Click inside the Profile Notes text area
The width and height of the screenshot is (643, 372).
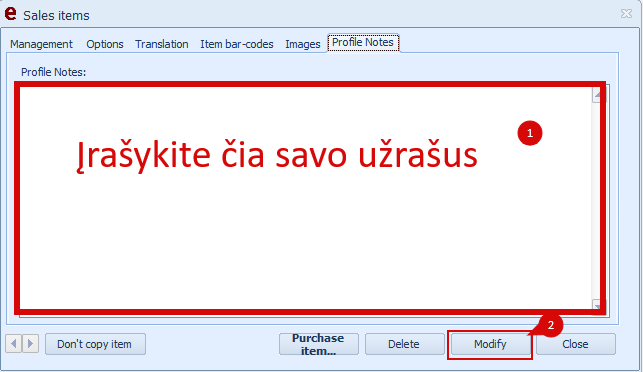tap(306, 199)
